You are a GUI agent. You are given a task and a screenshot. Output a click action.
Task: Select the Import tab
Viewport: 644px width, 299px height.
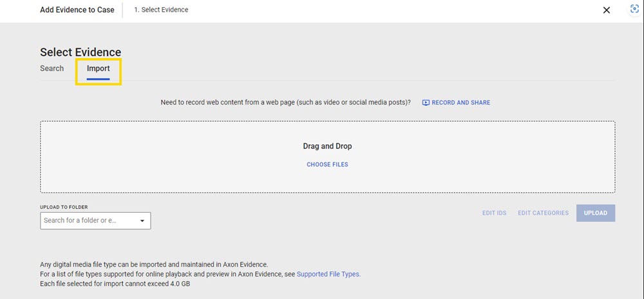click(x=99, y=68)
